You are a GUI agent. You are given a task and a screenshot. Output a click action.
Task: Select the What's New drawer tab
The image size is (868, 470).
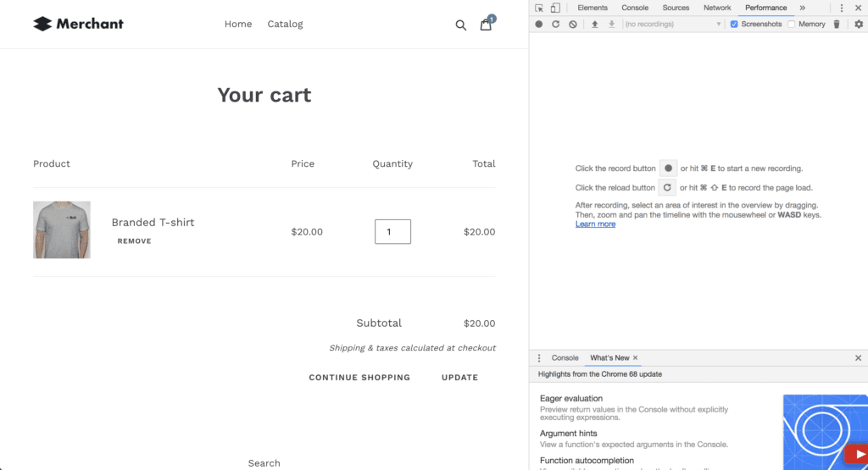click(609, 357)
